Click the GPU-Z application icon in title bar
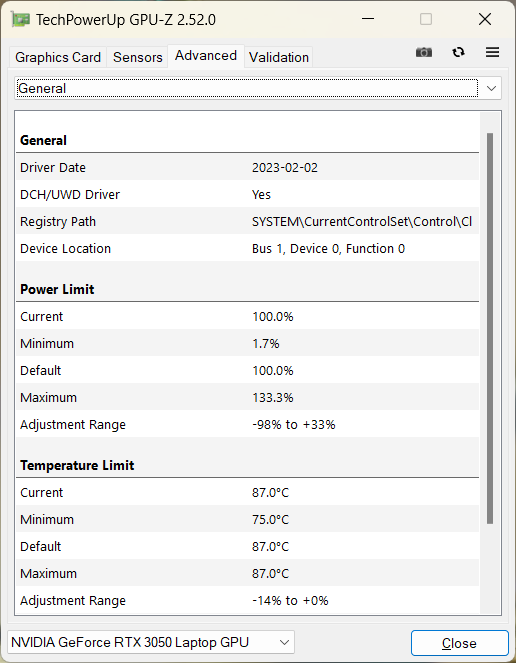Image resolution: width=516 pixels, height=663 pixels. [20, 19]
